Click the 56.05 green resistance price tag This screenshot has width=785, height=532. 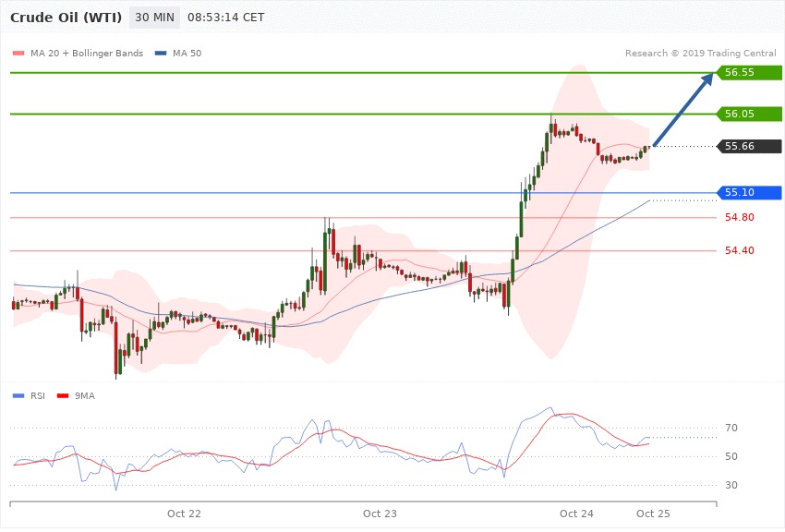(x=750, y=114)
